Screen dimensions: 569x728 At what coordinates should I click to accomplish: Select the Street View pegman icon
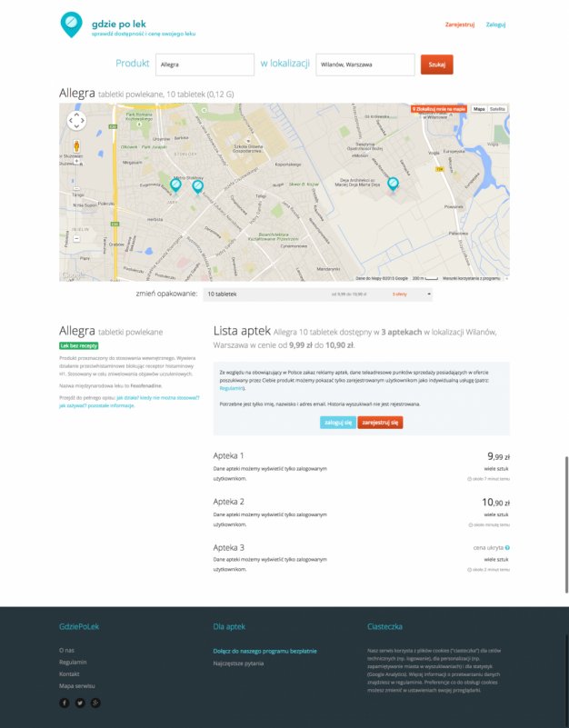point(76,145)
